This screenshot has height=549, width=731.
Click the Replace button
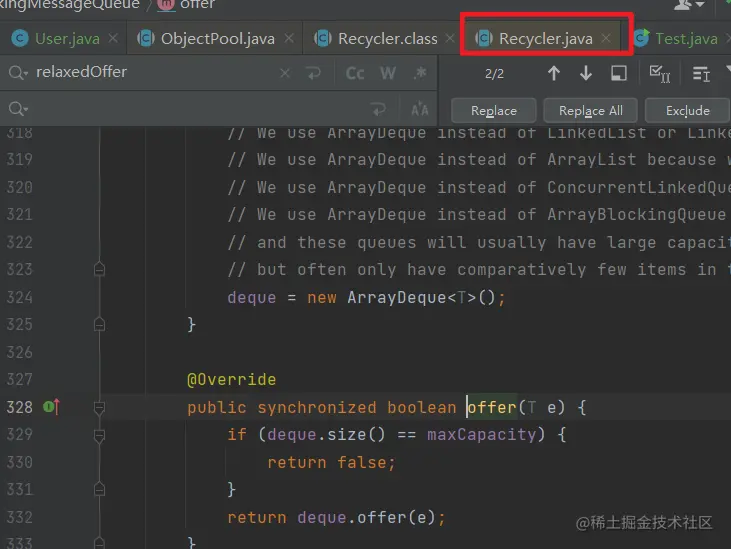pyautogui.click(x=494, y=110)
